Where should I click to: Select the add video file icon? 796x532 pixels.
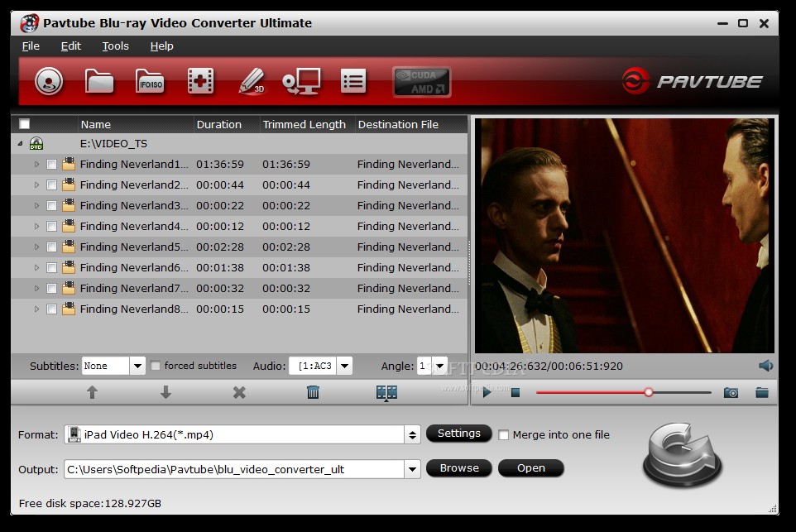[x=199, y=81]
